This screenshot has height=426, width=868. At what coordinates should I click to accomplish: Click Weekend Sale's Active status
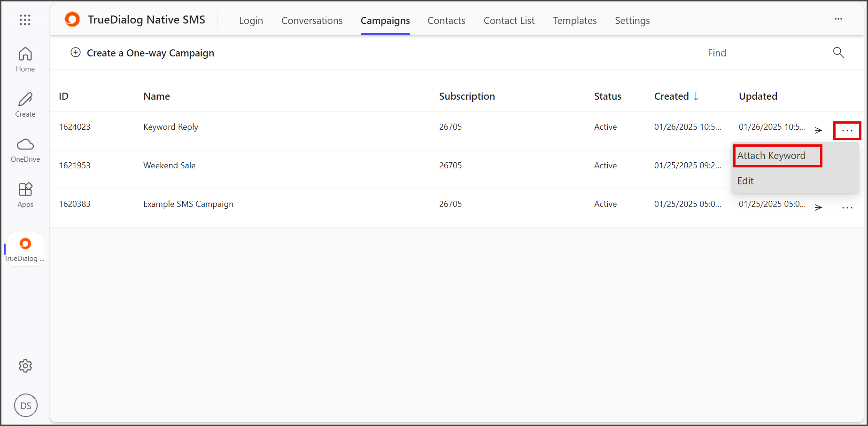(605, 166)
